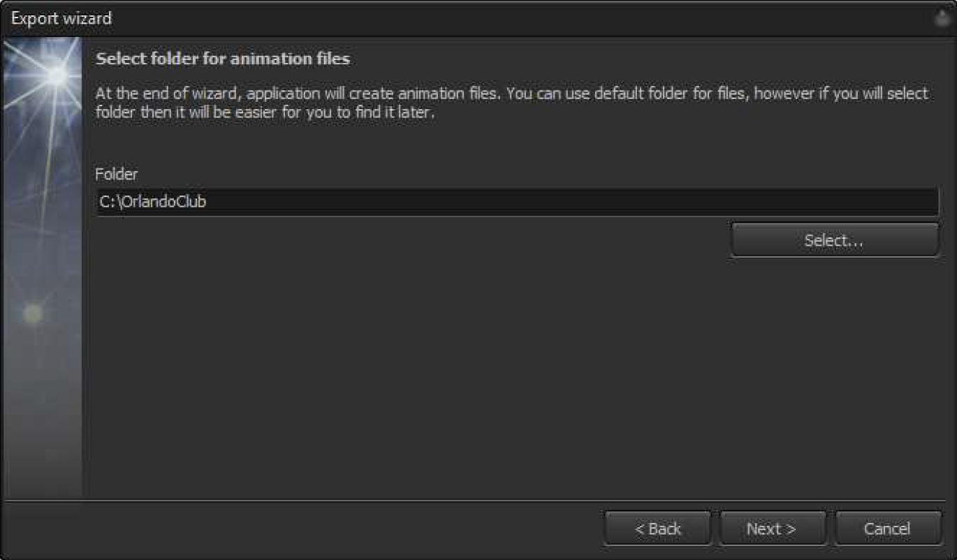Go back to the previous wizard page
Image resolution: width=957 pixels, height=560 pixels.
657,529
